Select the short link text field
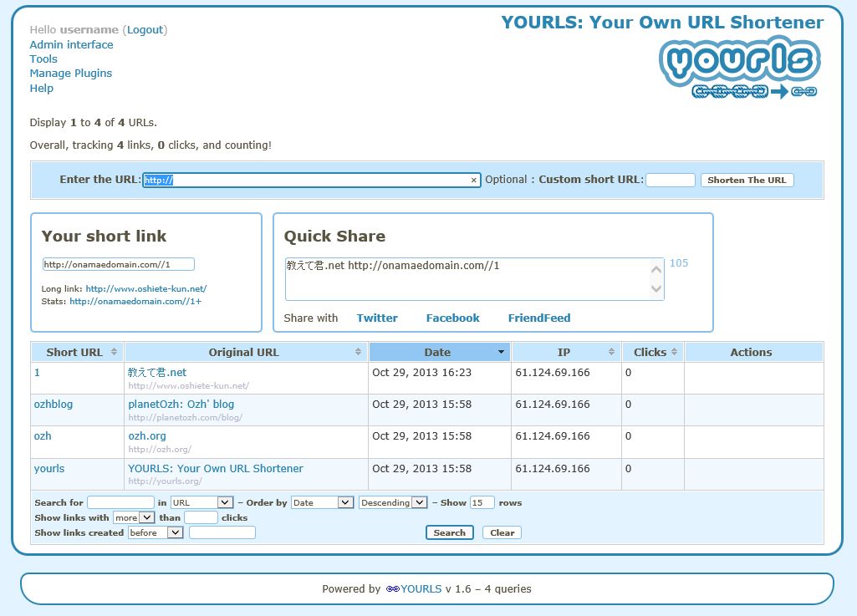The image size is (857, 616). pos(119,265)
